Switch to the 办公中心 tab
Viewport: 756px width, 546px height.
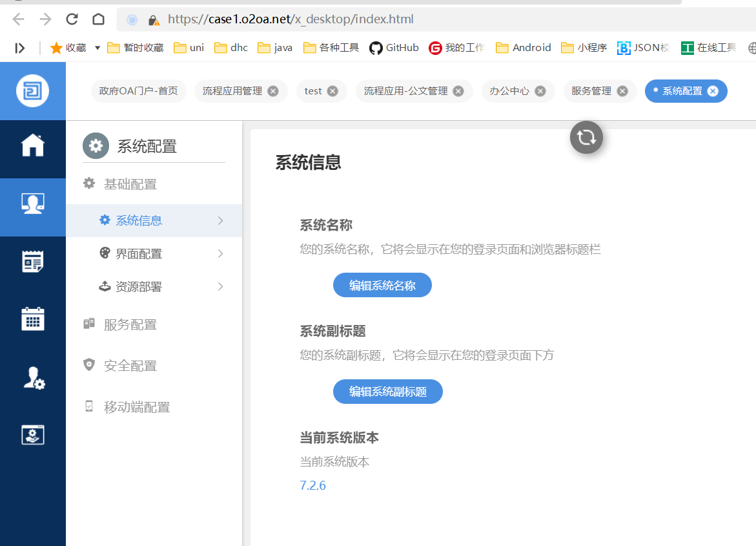click(509, 91)
